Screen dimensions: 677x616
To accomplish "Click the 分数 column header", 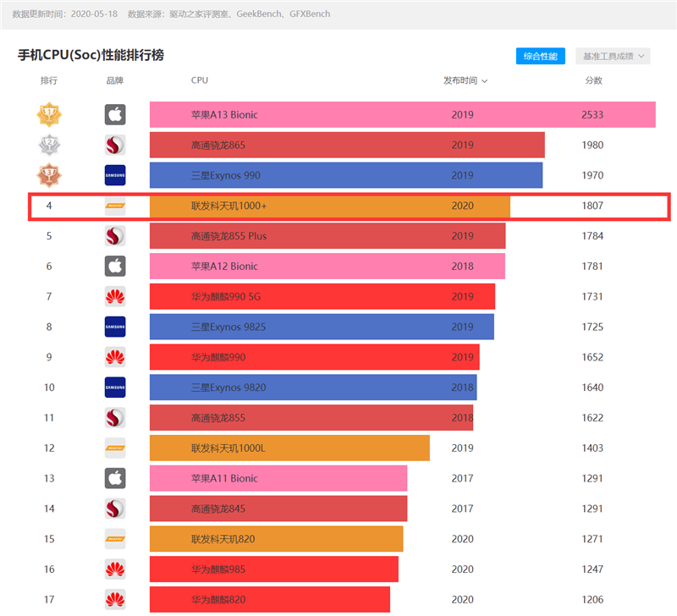I will pyautogui.click(x=593, y=80).
